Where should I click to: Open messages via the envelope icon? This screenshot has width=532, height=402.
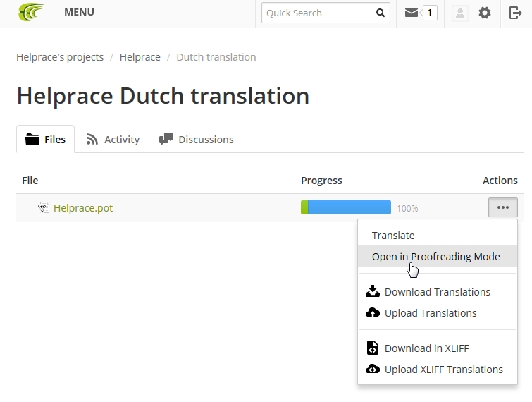point(412,13)
